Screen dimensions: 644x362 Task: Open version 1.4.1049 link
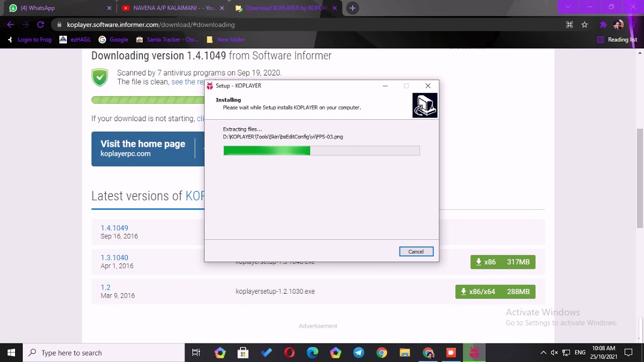point(114,228)
